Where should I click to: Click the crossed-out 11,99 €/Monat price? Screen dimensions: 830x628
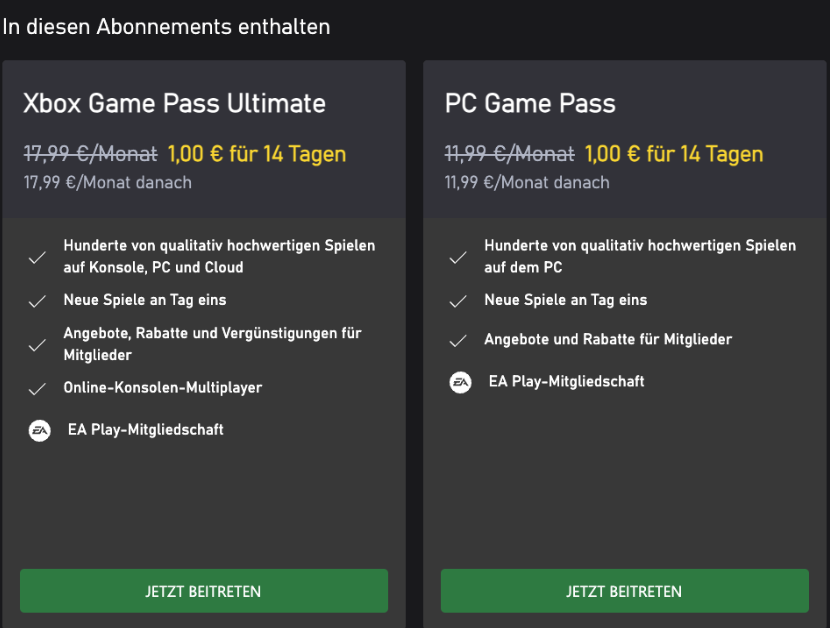(x=511, y=154)
